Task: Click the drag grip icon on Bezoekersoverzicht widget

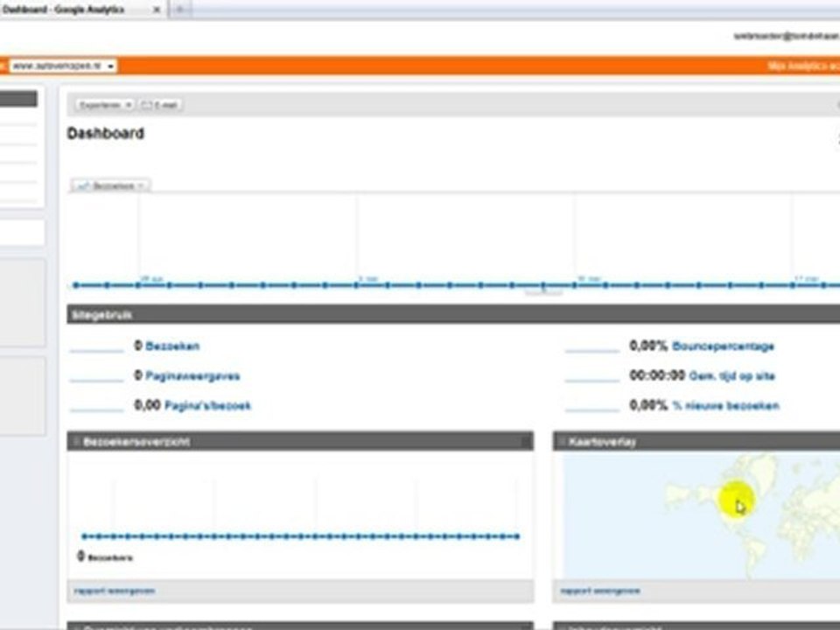Action: coord(76,441)
